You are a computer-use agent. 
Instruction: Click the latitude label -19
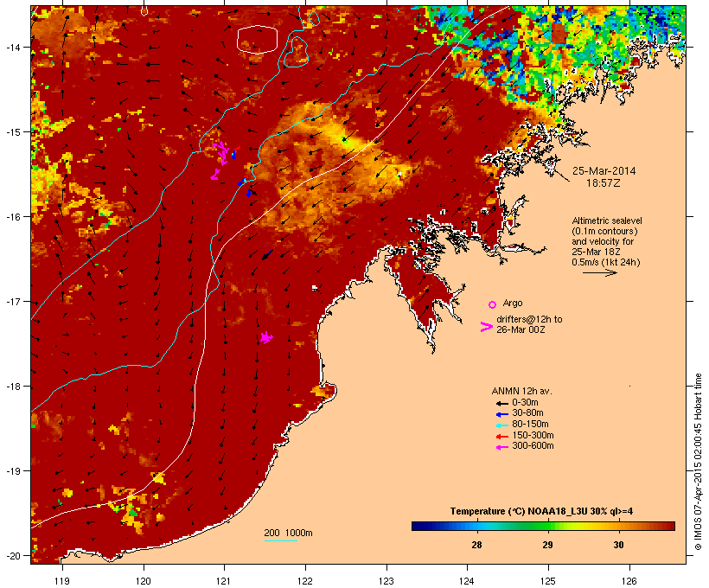(x=12, y=471)
